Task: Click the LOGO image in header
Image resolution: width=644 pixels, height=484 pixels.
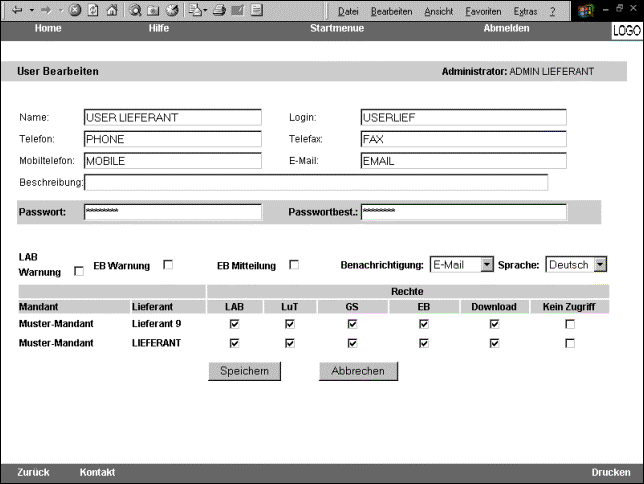Action: tap(627, 30)
